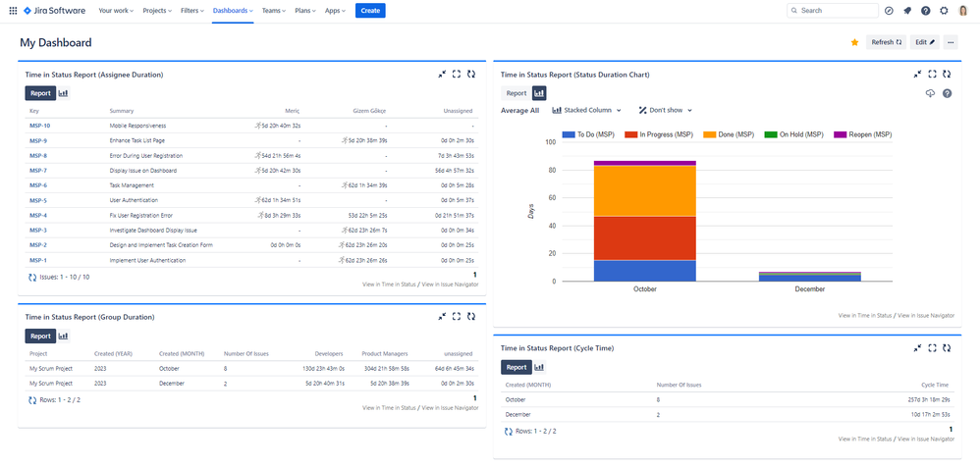Maximize the Assignee Duration gadget
This screenshot has width=980, height=467.
(x=457, y=74)
